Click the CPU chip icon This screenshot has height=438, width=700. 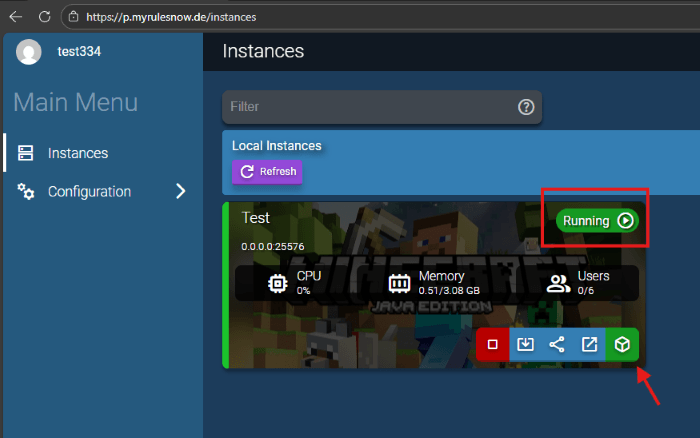click(x=278, y=283)
